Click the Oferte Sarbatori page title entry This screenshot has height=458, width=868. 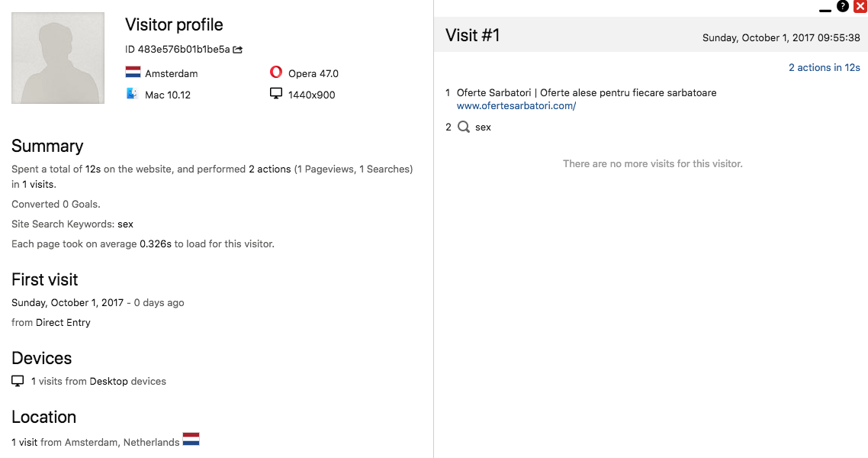587,93
